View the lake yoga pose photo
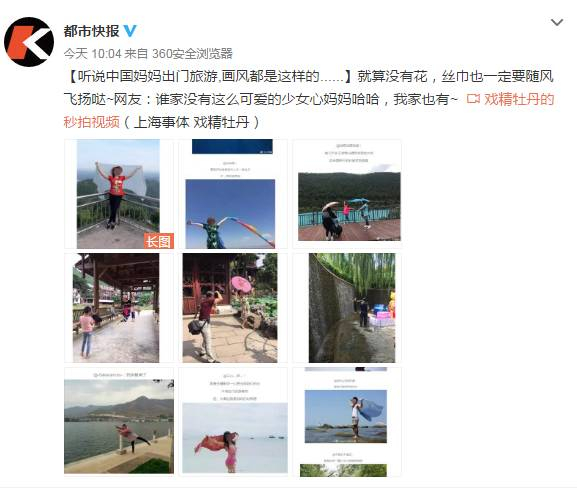The image size is (577, 493). (x=119, y=422)
